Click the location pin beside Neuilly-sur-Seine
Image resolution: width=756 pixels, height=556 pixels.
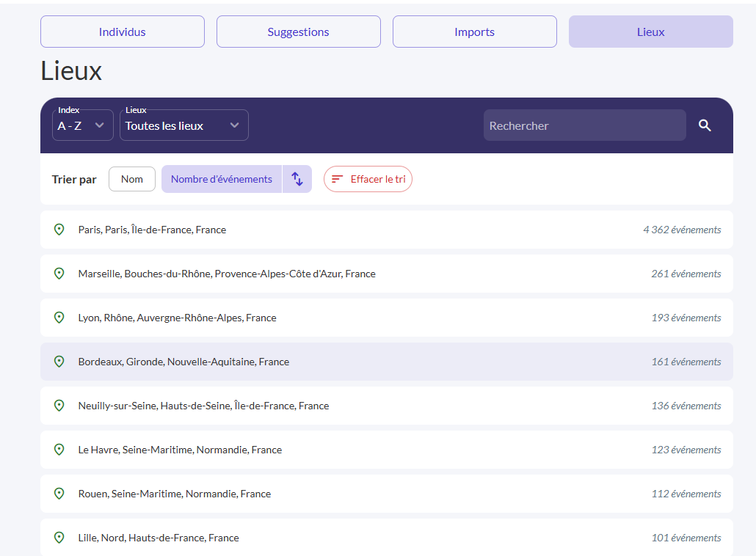(59, 406)
